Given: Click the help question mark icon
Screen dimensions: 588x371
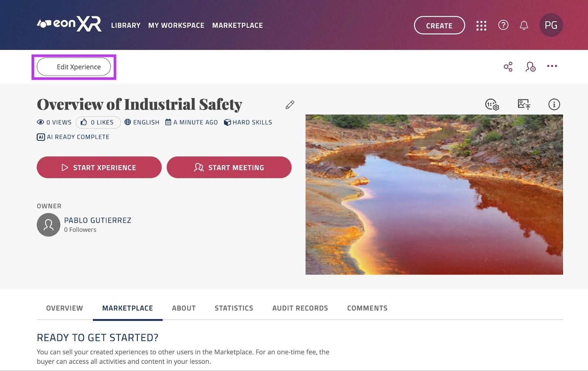Looking at the screenshot, I should click(x=503, y=25).
